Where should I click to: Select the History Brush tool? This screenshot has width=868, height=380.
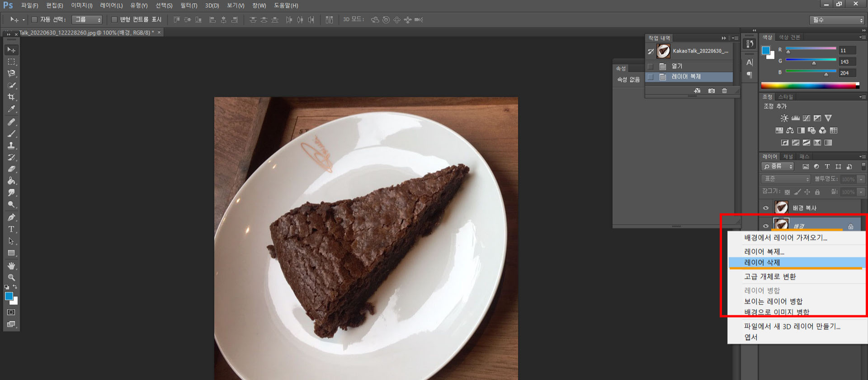tap(11, 157)
